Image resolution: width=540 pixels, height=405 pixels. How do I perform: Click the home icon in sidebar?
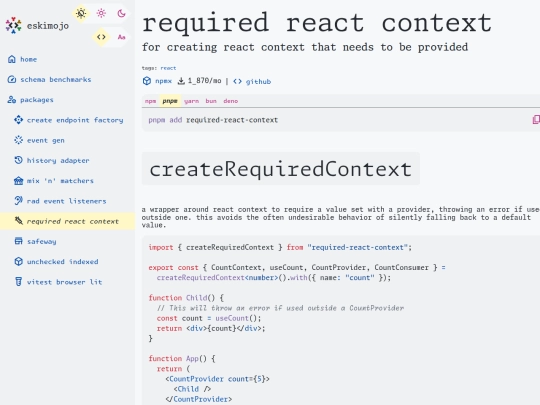point(12,59)
